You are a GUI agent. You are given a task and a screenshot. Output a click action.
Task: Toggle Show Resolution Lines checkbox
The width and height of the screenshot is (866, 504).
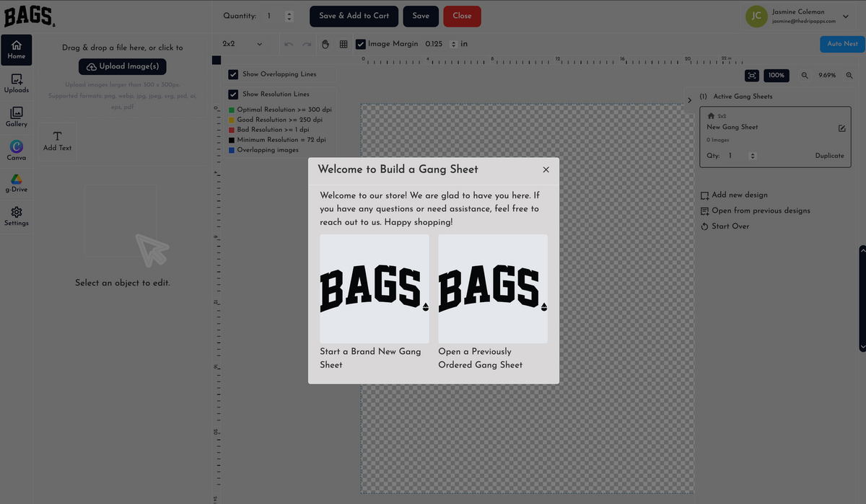tap(233, 94)
